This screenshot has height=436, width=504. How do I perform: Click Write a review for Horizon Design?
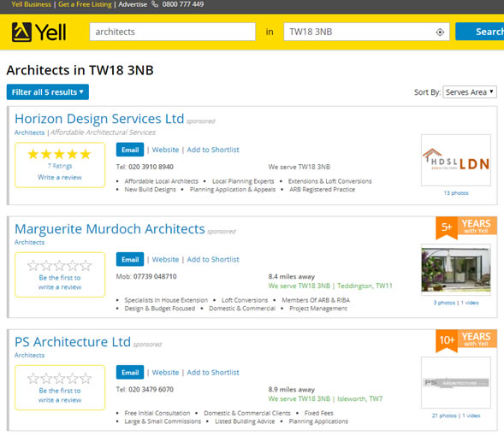pos(59,177)
